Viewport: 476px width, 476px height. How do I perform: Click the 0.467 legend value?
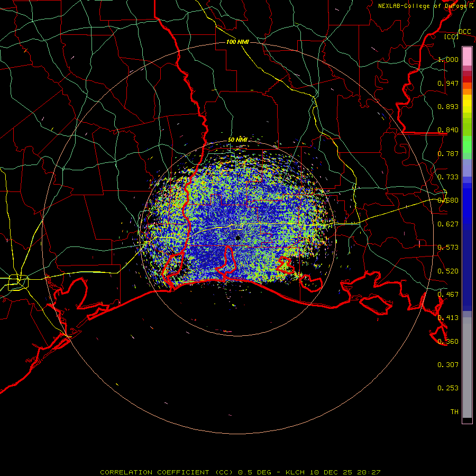point(448,295)
